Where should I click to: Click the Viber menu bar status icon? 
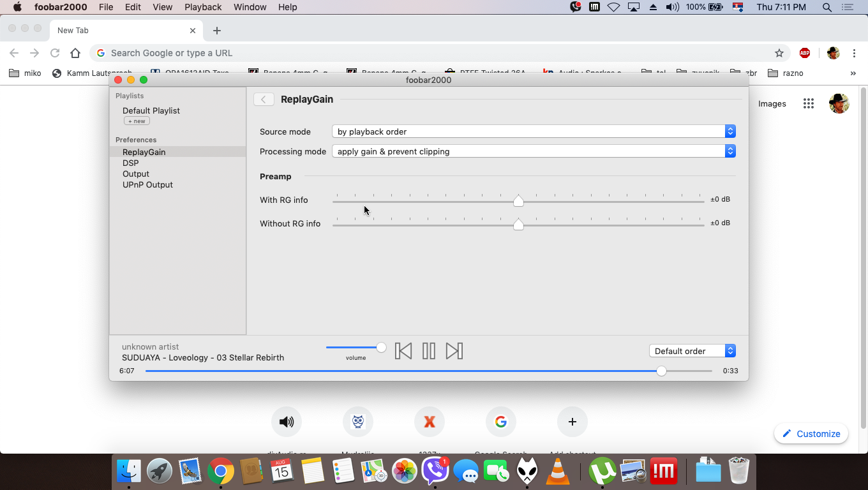click(x=576, y=7)
